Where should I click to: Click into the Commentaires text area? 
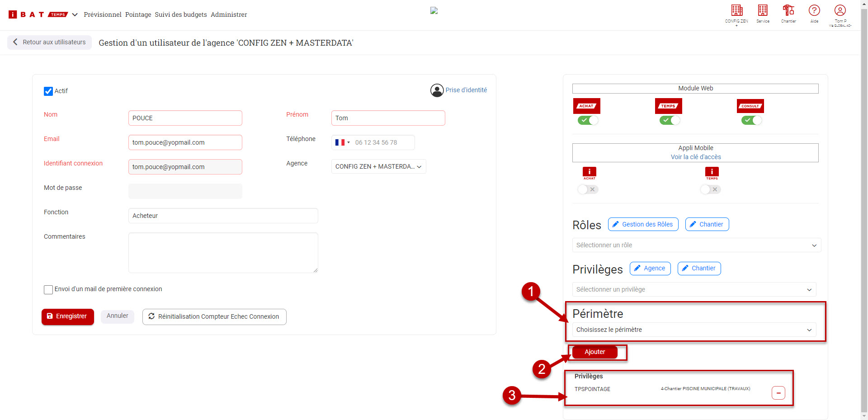(223, 252)
